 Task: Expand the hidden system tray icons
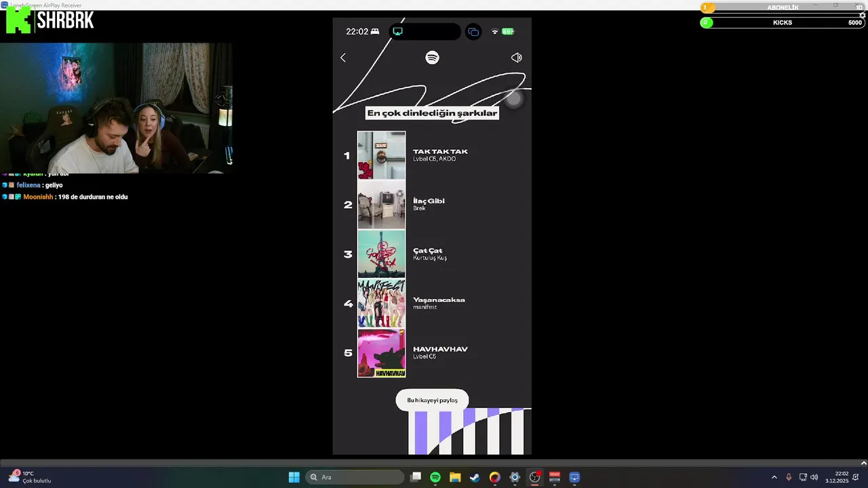point(774,477)
